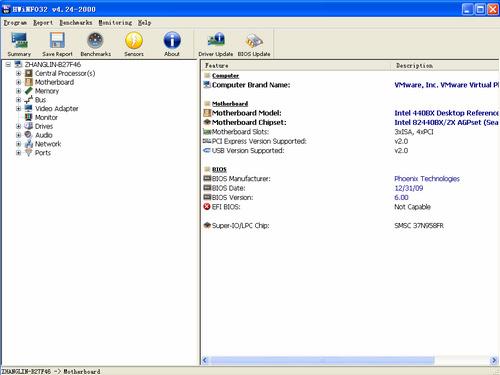Expand the Audio tree node
This screenshot has height=375, width=500.
[x=19, y=135]
